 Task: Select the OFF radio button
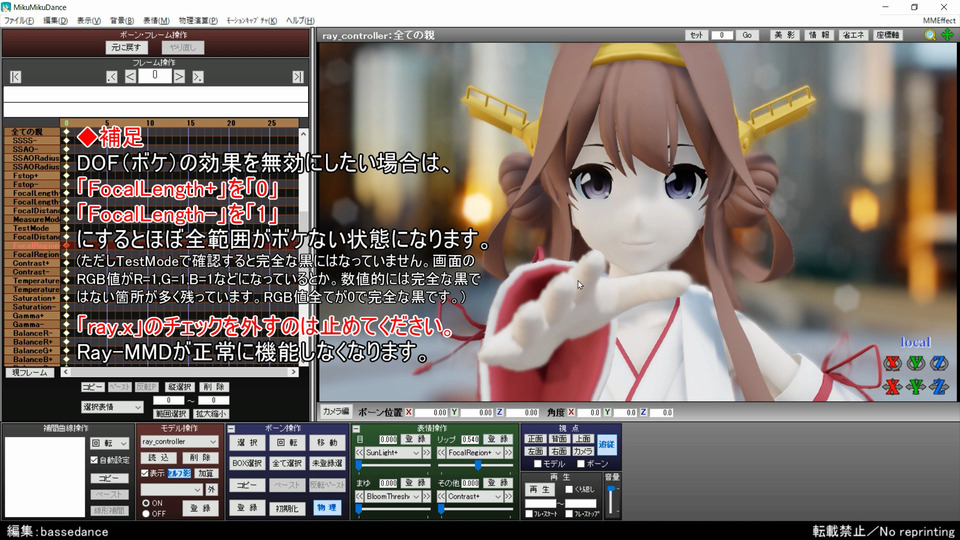click(146, 514)
